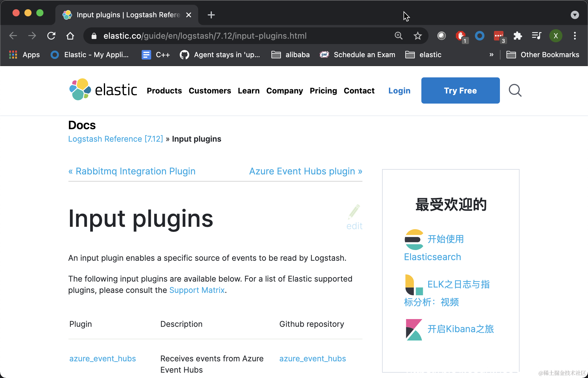Open the Learn navigation menu
588x378 pixels.
(248, 90)
